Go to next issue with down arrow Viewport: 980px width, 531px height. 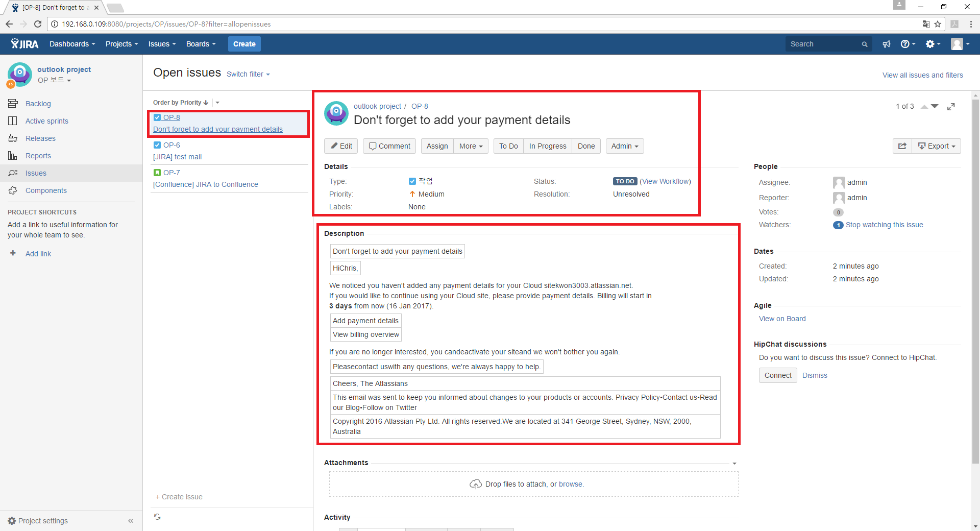click(x=935, y=106)
